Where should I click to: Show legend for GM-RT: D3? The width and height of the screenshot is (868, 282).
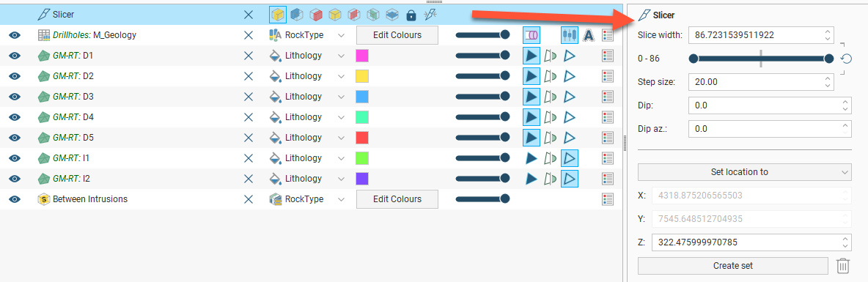608,97
